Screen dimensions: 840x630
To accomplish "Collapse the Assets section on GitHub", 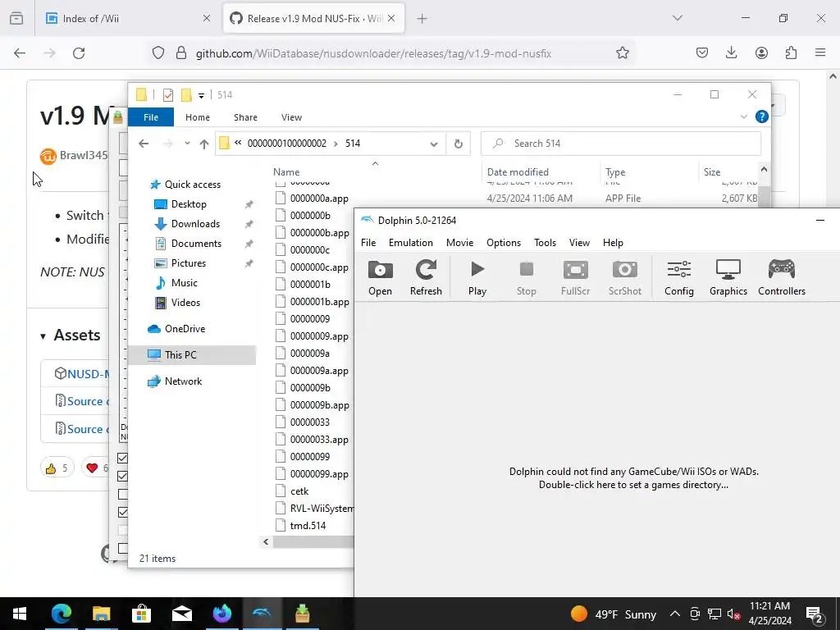I will tap(71, 336).
